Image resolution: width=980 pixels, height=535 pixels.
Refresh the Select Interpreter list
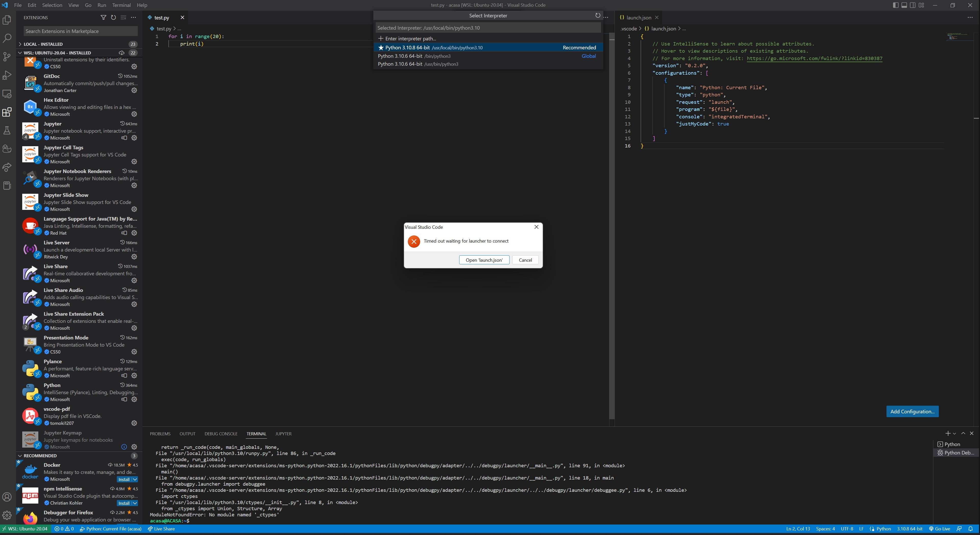[598, 15]
